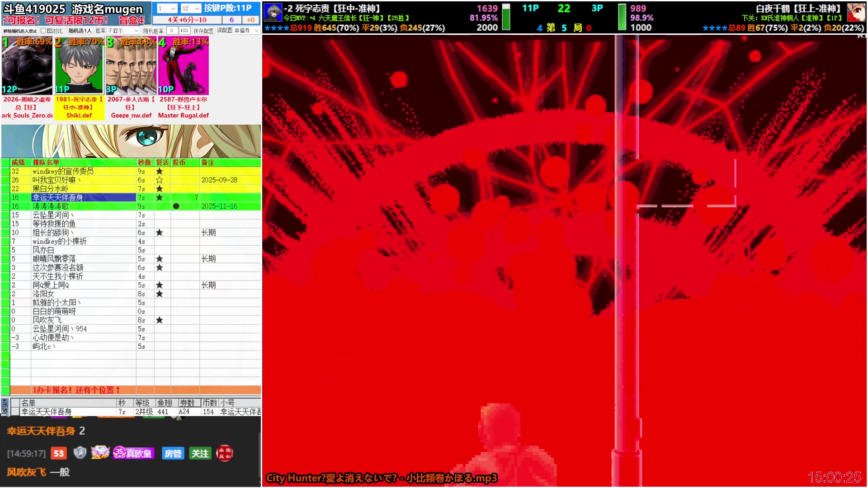868x488 pixels.
Task: Select the windkey的小楪祈 queue row
Action: 136,241
